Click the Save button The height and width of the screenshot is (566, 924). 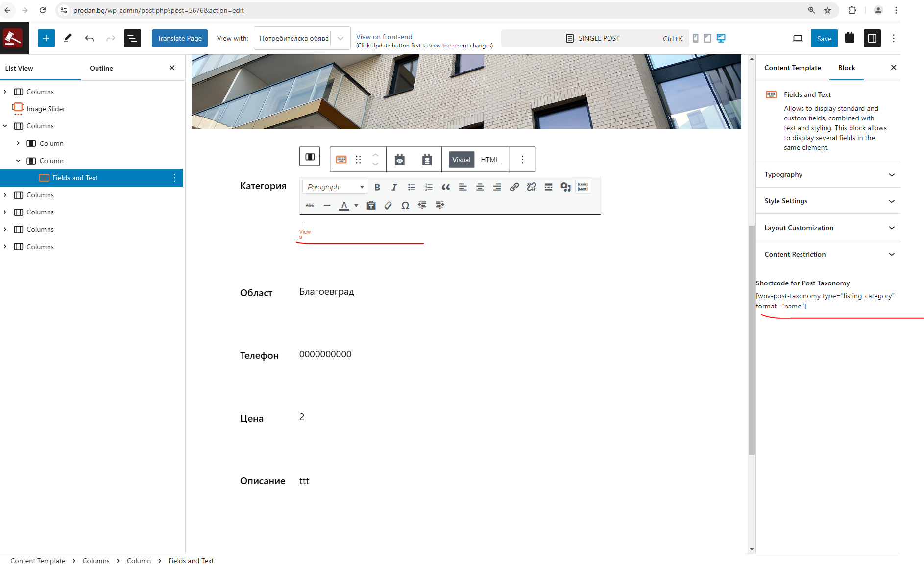(824, 38)
